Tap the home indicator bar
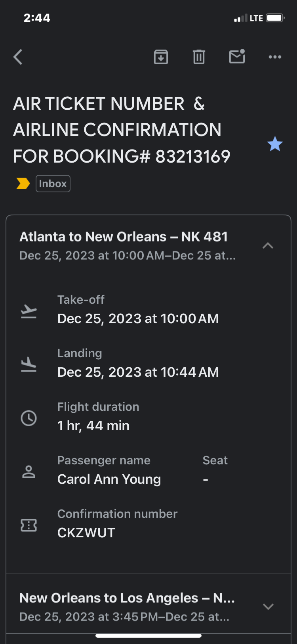 pyautogui.click(x=148, y=636)
